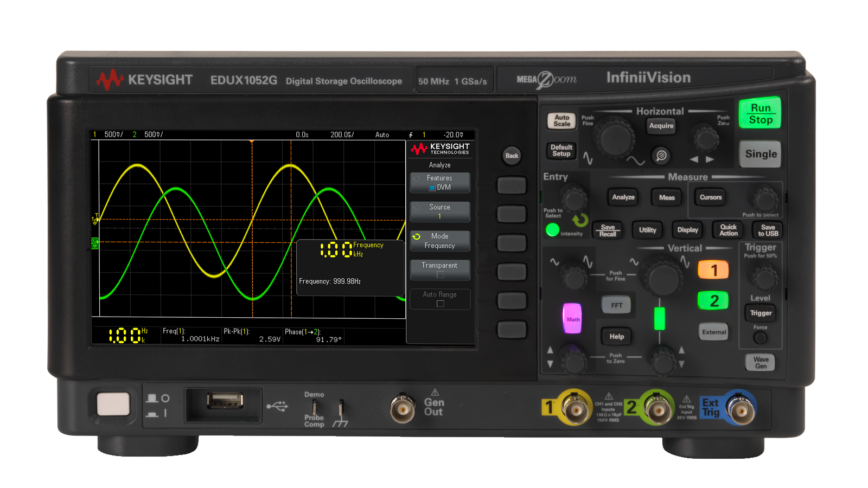
Task: Open the Analyze key menu
Action: coord(623,197)
